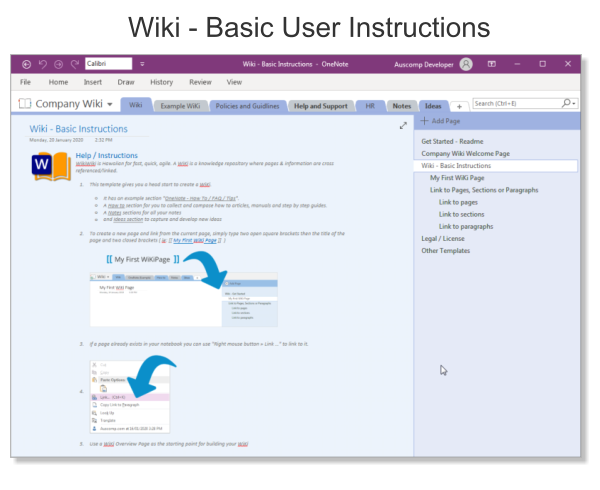Switch to the Example WiKi section tab
Screen dimensions: 600x490
180,106
